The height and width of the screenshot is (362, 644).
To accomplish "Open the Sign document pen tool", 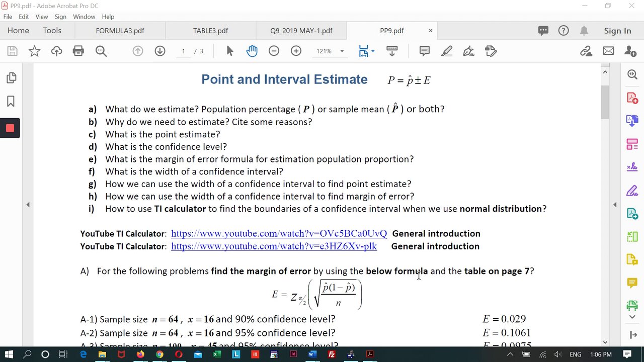I will click(x=468, y=51).
